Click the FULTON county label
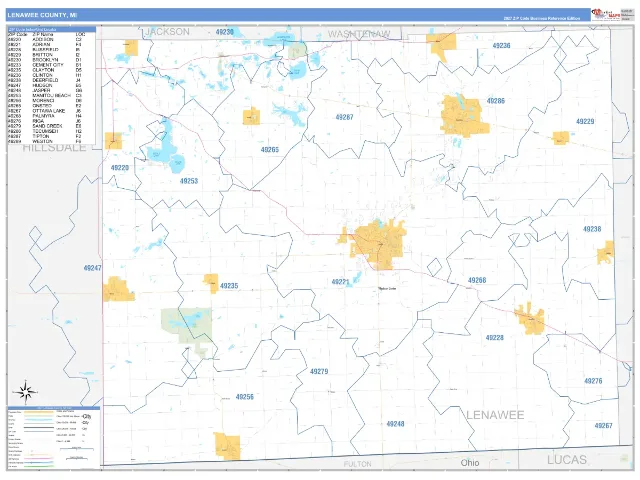The image size is (640, 480). (358, 464)
